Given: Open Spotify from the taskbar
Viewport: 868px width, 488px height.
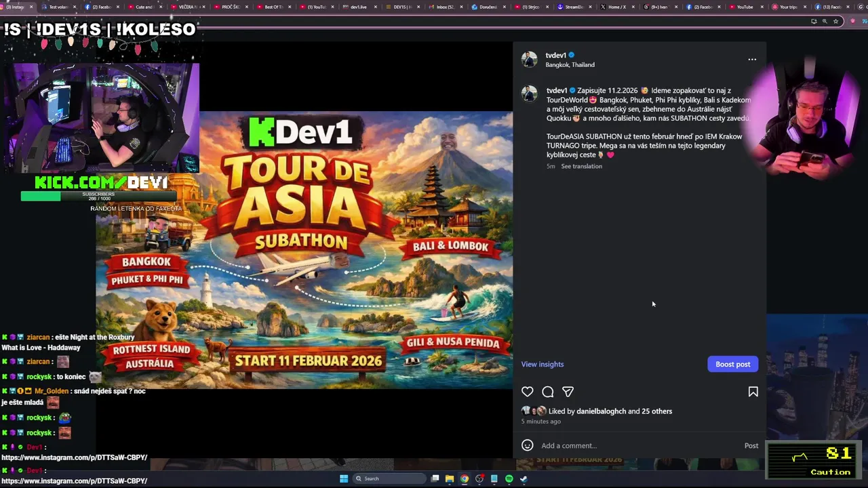Looking at the screenshot, I should (509, 479).
